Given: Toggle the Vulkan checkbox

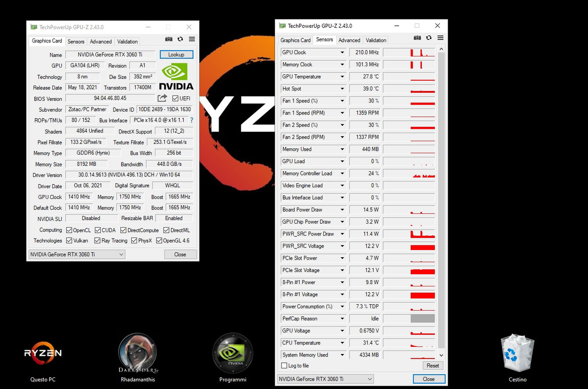Looking at the screenshot, I should tap(69, 241).
